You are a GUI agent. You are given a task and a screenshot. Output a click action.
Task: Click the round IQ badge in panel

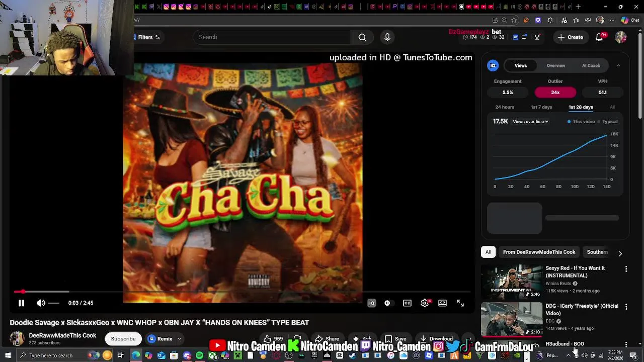(x=493, y=65)
